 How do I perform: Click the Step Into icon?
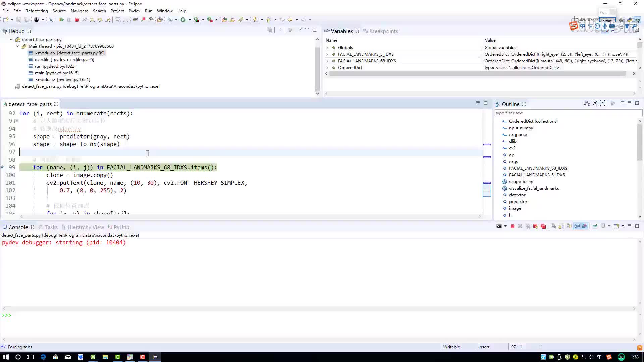click(92, 20)
